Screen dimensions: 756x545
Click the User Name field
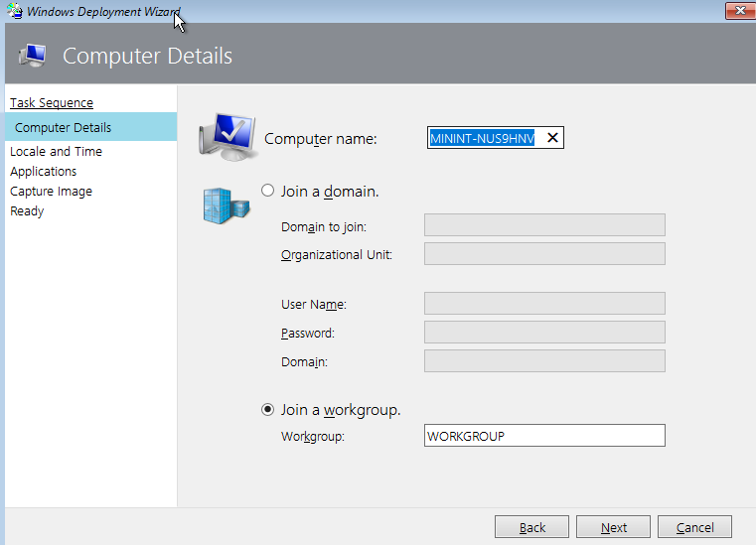[x=544, y=304]
